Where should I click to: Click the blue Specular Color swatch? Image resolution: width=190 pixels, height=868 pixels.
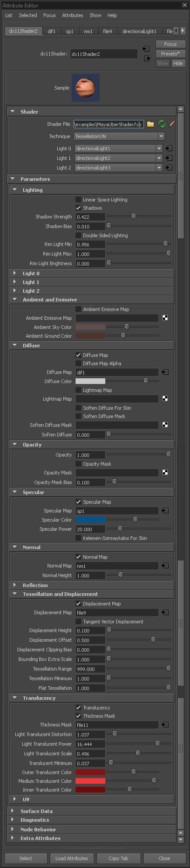(x=90, y=520)
